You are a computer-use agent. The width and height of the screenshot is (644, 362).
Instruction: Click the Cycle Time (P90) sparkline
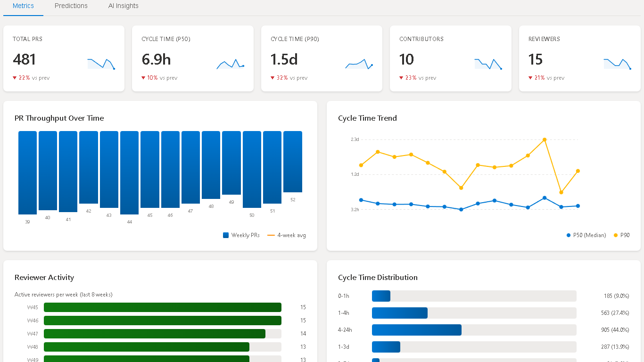[x=359, y=64]
